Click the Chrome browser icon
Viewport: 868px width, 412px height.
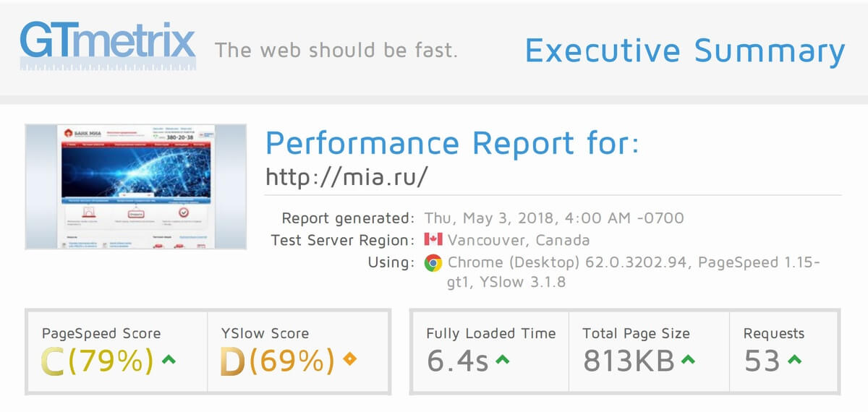433,262
